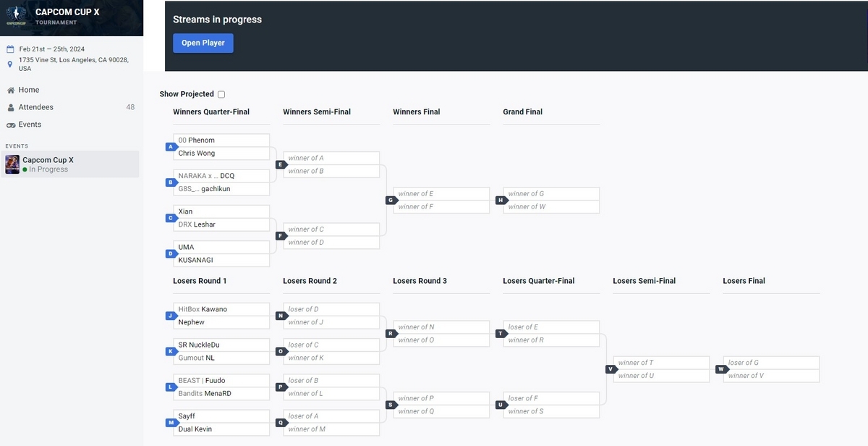
Task: Select match marker H for Grand Final
Action: coord(501,201)
